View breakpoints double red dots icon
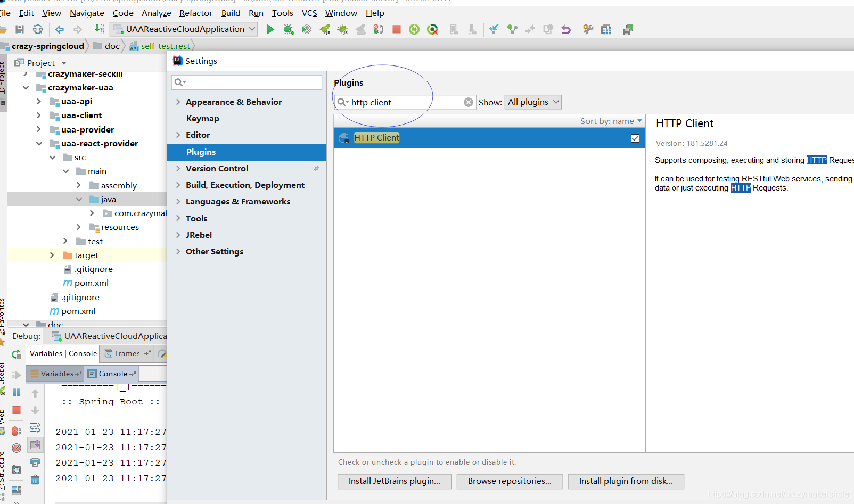Image resolution: width=854 pixels, height=504 pixels. click(x=17, y=431)
